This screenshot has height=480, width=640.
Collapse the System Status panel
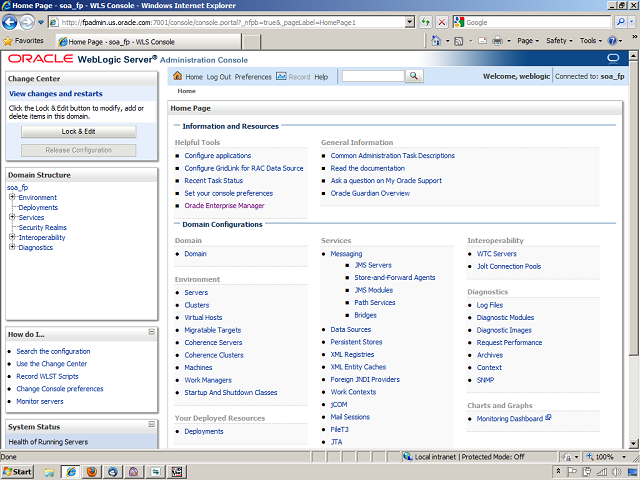coord(151,426)
